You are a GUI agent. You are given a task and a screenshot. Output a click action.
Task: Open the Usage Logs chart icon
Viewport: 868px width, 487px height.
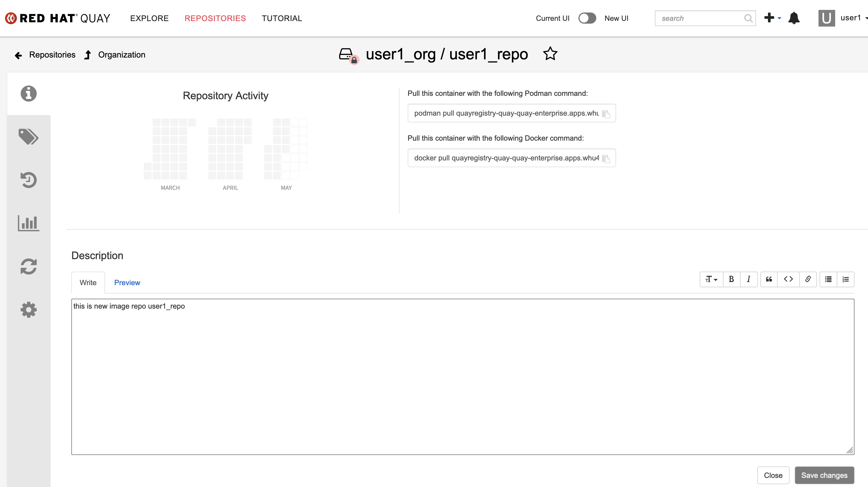28,223
